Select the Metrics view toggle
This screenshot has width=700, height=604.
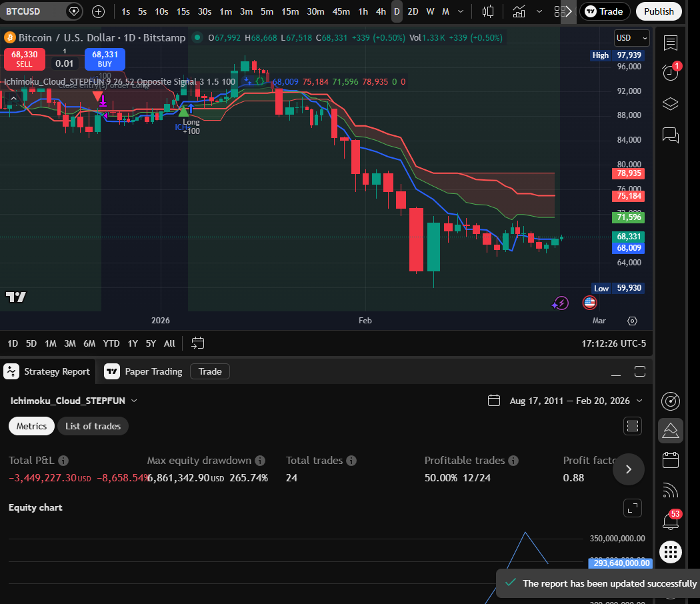tap(31, 426)
